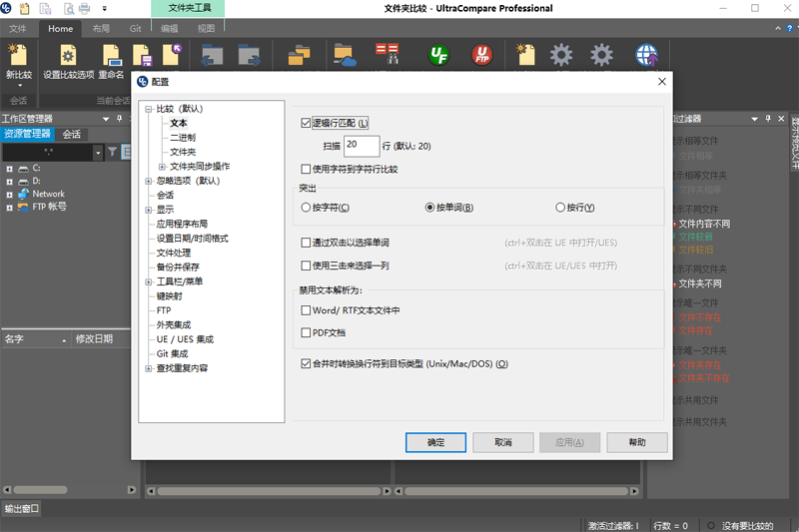The image size is (799, 532).
Task: Toggle convert line endings on merge checkbox
Action: point(306,363)
